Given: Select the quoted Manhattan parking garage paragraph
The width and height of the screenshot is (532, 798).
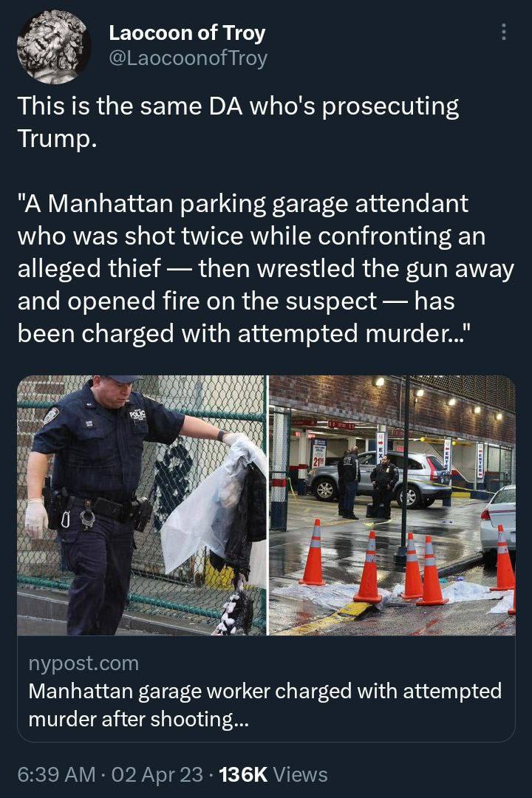Looking at the screenshot, I should tap(266, 269).
